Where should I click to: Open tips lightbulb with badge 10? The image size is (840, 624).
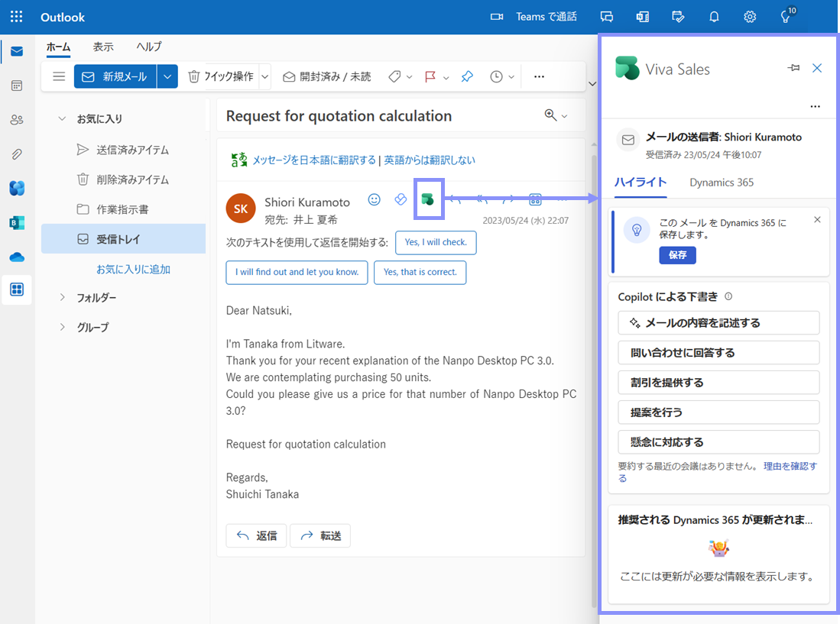[x=786, y=16]
